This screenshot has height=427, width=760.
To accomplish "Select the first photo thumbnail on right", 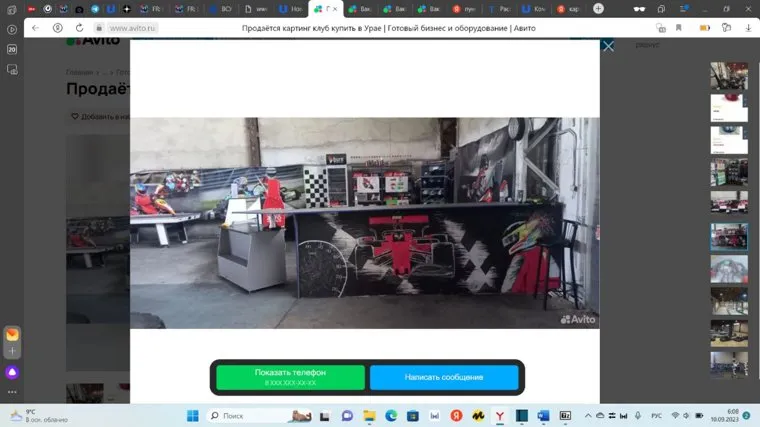I will point(729,76).
